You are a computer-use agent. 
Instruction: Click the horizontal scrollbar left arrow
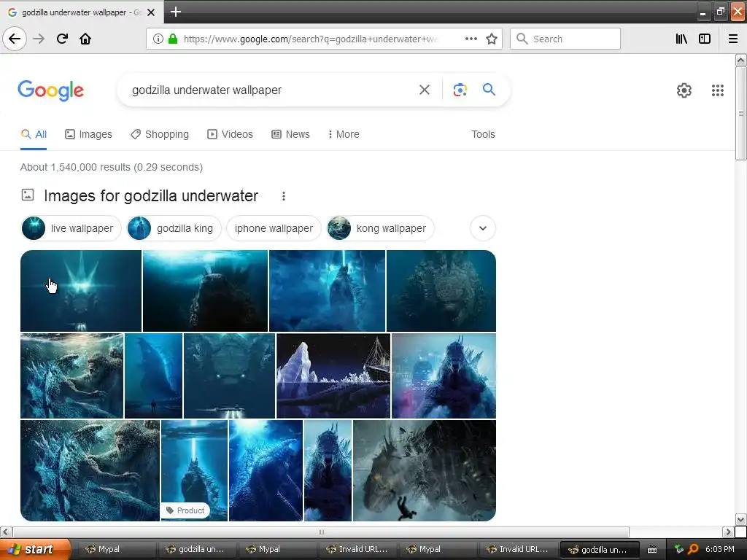pyautogui.click(x=6, y=532)
